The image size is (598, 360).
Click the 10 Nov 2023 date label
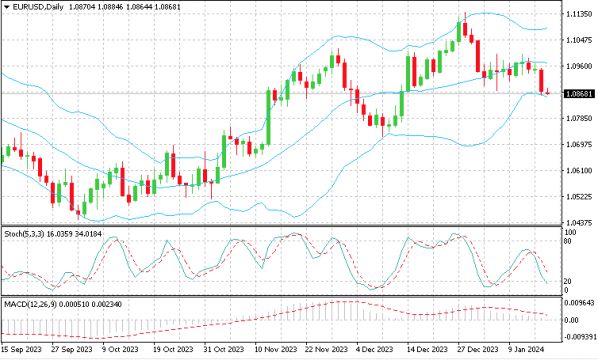click(x=276, y=349)
